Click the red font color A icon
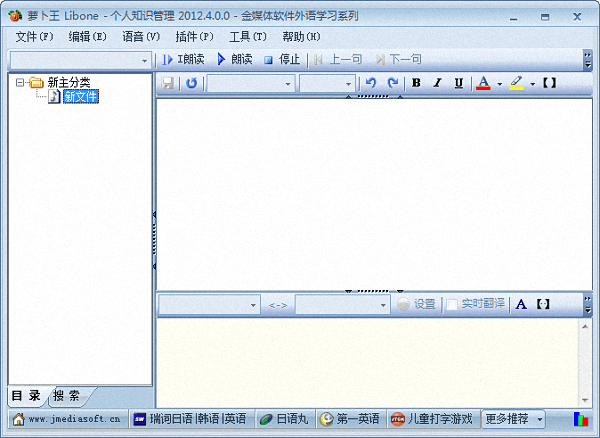The image size is (600, 438). (x=484, y=83)
